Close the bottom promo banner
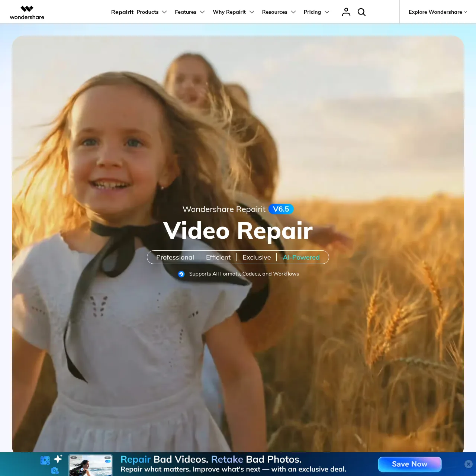 coord(469,464)
